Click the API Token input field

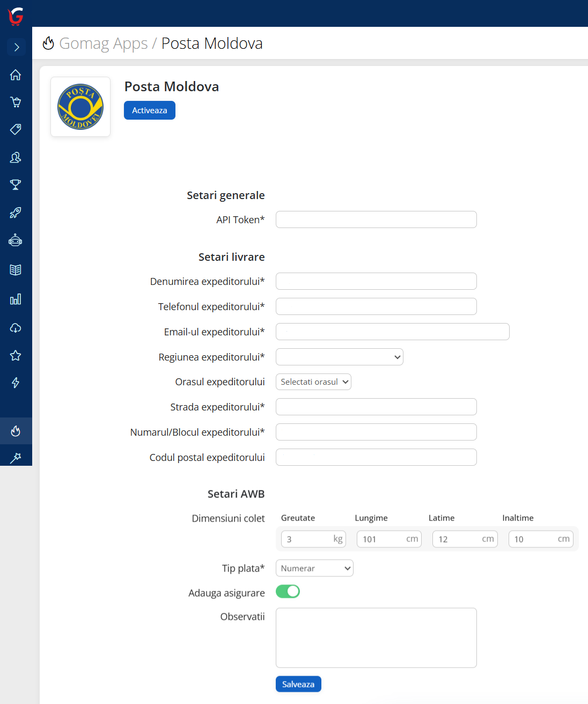[376, 219]
